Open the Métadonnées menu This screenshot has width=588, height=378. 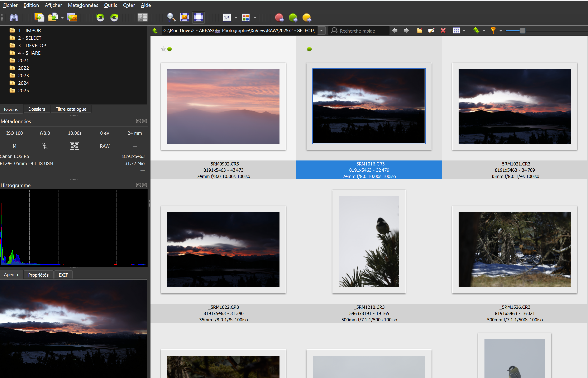pos(83,5)
